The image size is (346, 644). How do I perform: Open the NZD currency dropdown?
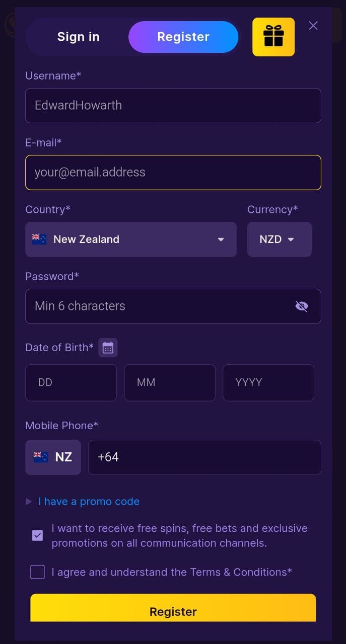[279, 239]
